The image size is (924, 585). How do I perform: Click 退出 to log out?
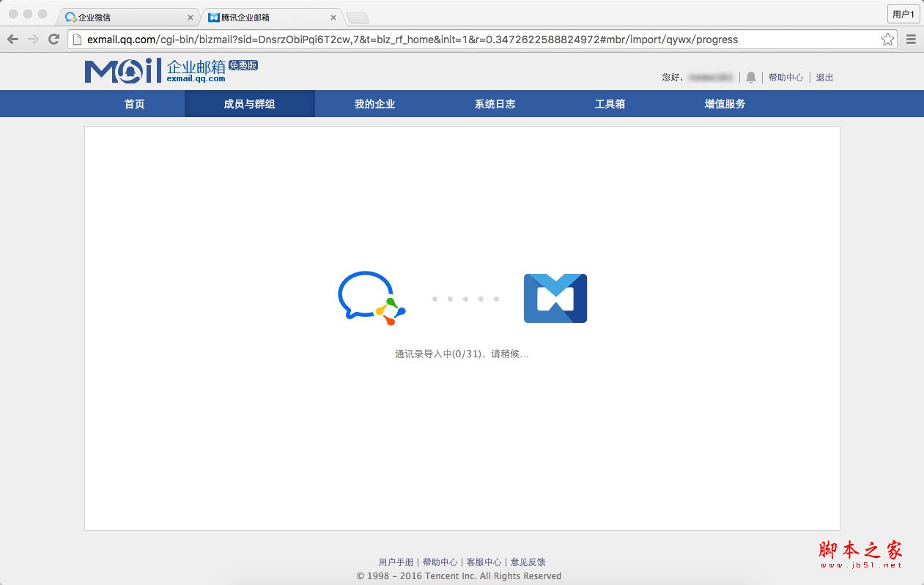point(824,77)
